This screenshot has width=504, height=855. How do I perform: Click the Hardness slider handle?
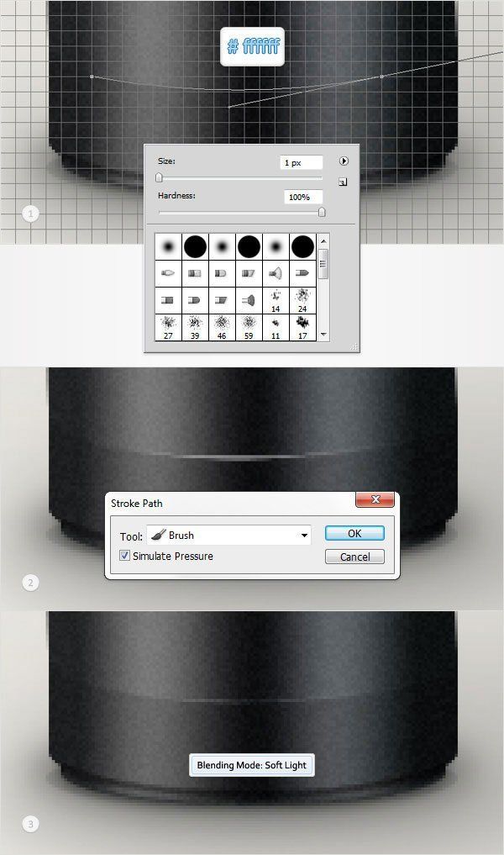tap(322, 212)
